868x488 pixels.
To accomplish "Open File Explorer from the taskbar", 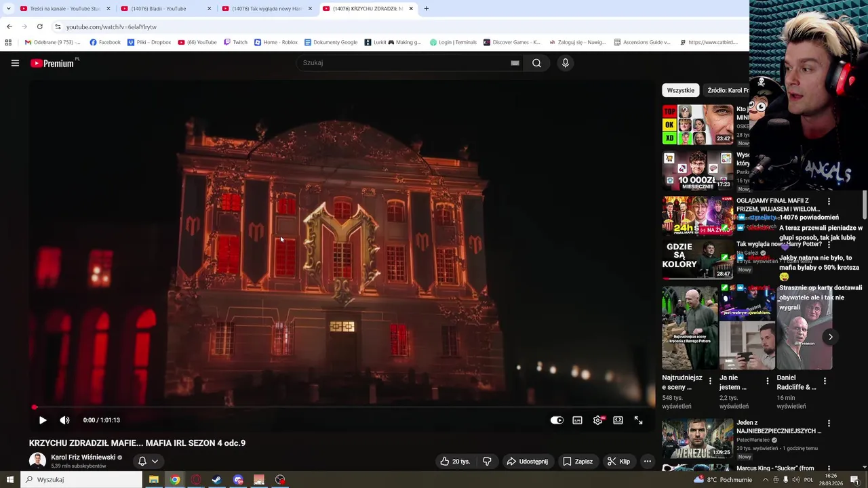I will pyautogui.click(x=154, y=480).
